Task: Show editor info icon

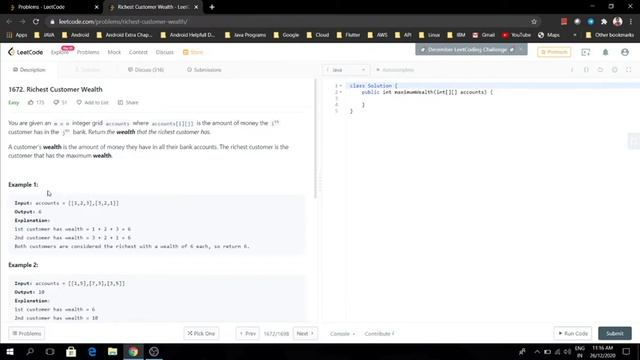Action: pyautogui.click(x=572, y=70)
